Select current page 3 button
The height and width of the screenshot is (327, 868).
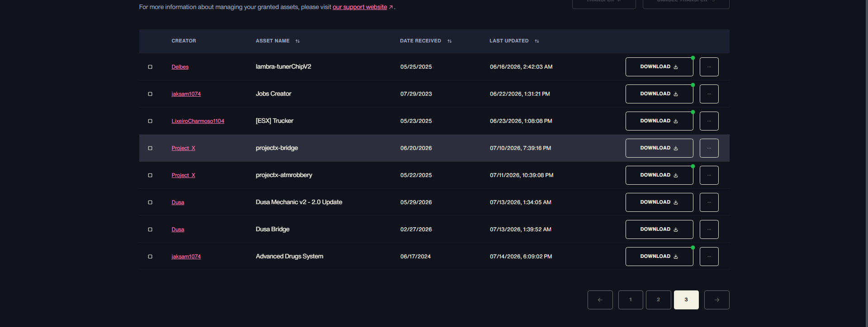pyautogui.click(x=686, y=300)
